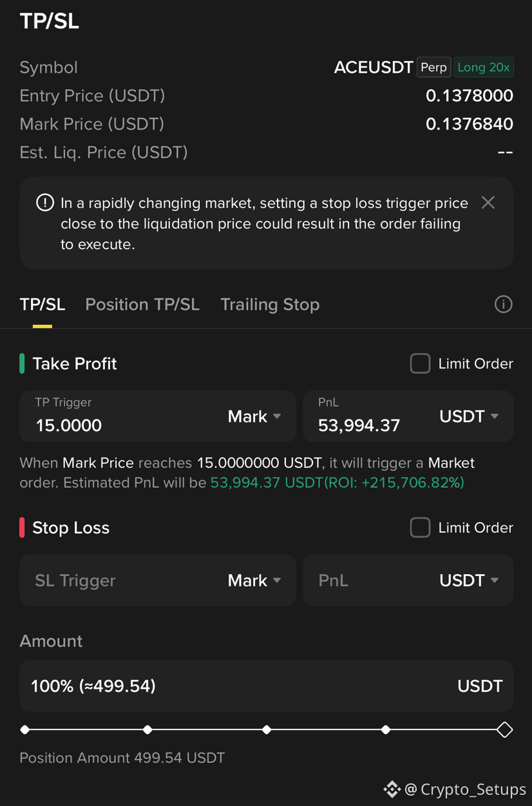Switch to Trailing Stop tab

[x=270, y=304]
